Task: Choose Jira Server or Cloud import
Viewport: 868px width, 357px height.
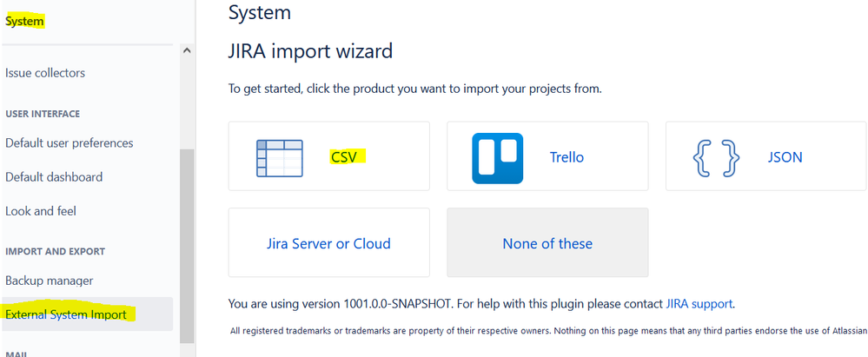Action: point(328,242)
